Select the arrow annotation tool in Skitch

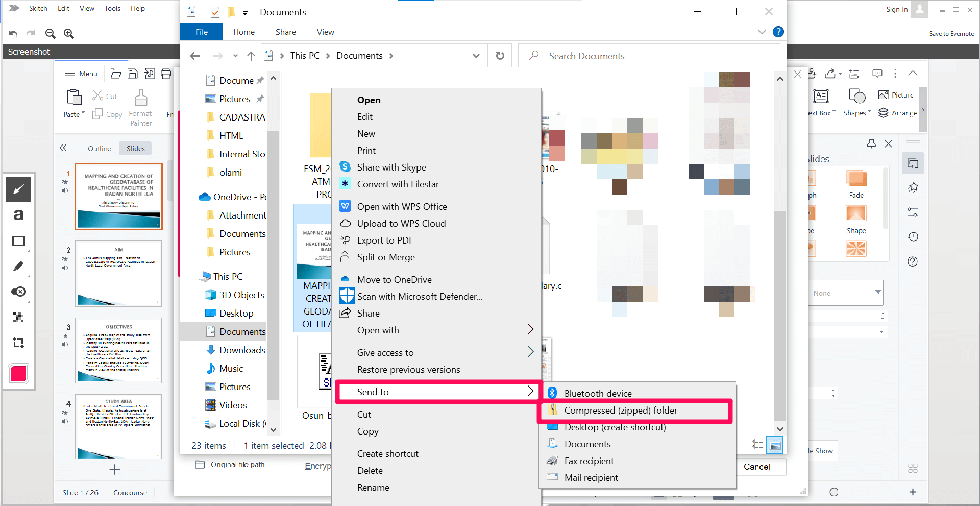(x=18, y=189)
